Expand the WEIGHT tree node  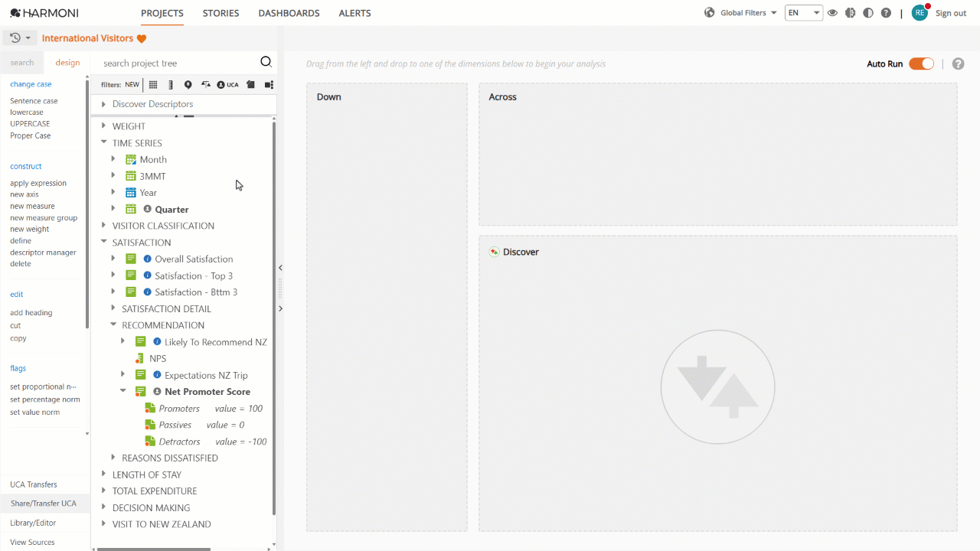point(104,126)
